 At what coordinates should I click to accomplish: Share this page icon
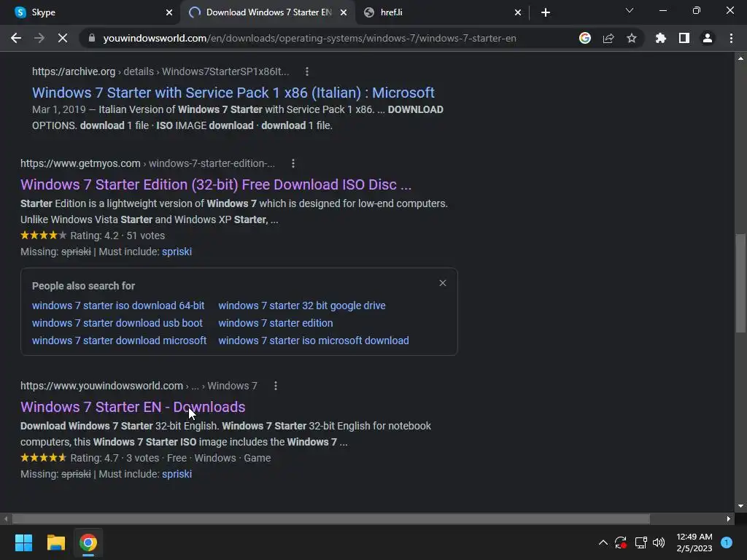coord(608,38)
